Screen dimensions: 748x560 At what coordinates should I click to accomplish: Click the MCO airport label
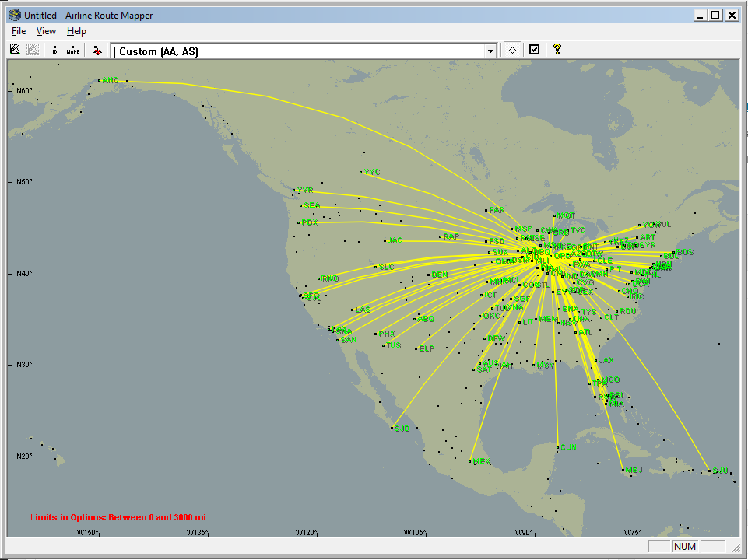pos(610,380)
